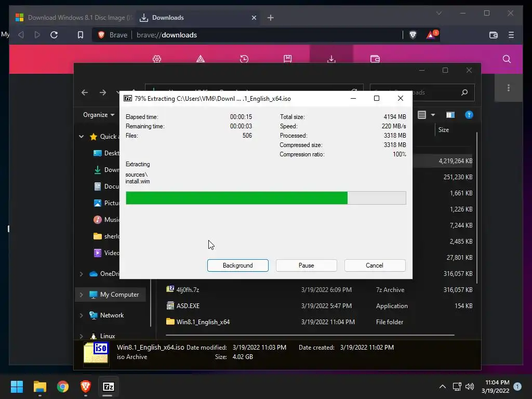
Task: Cancel the 7-Zip extraction
Action: click(375, 265)
